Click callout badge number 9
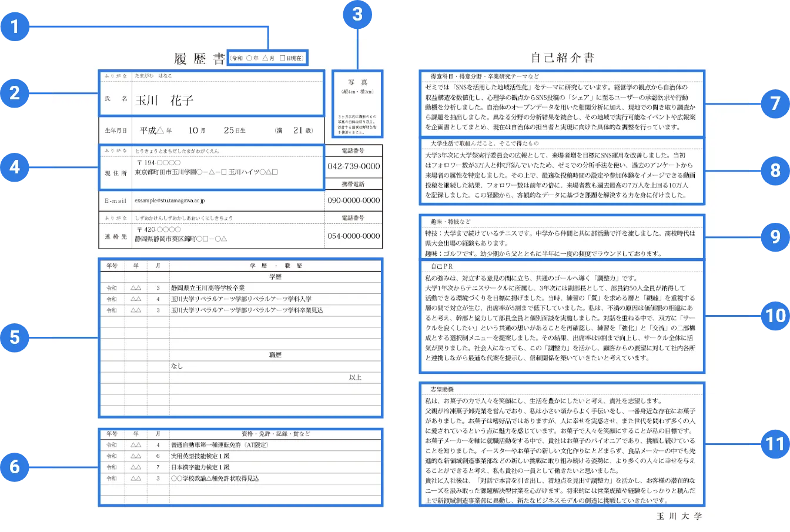 [x=776, y=237]
